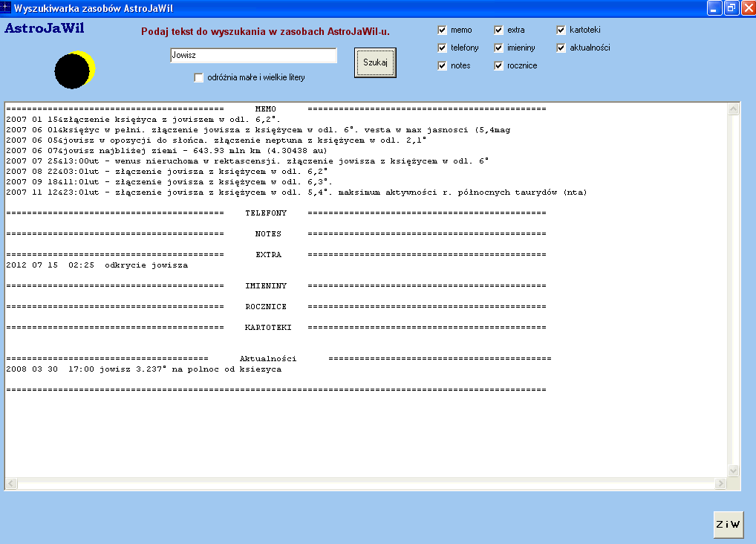Toggle the imieniny checkbox
756x544 pixels.
498,48
